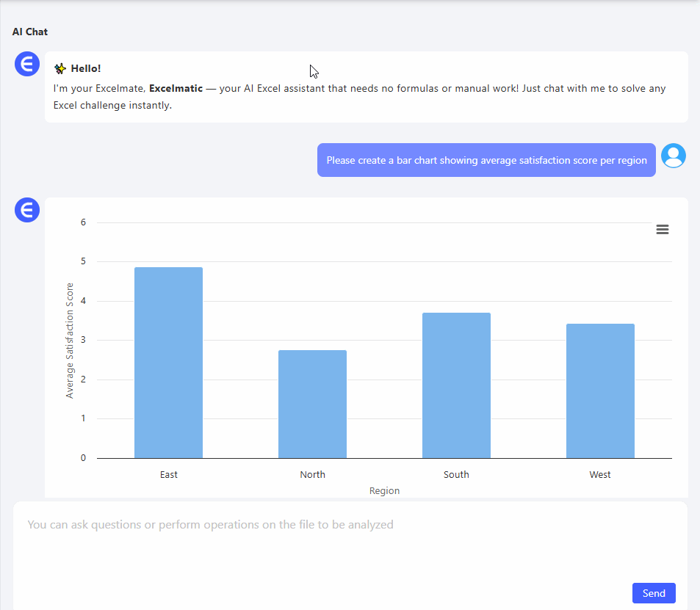Image resolution: width=700 pixels, height=610 pixels.
Task: Select the South bar in the chart
Action: point(456,385)
